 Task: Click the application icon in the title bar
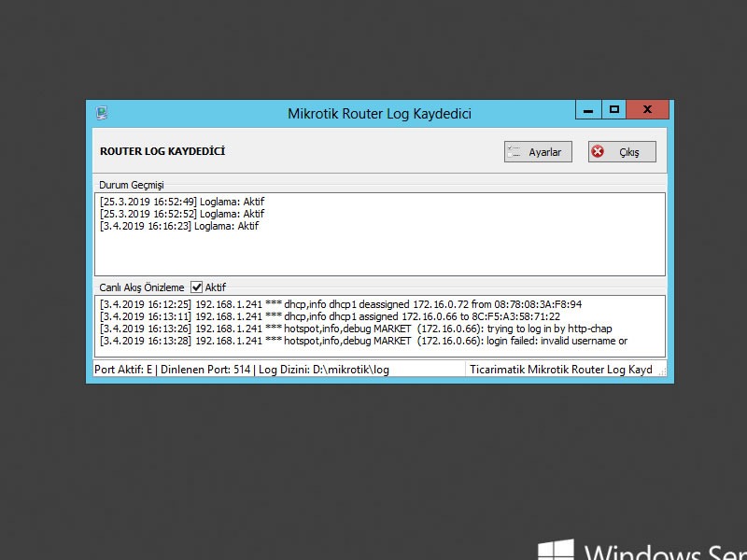tap(102, 113)
